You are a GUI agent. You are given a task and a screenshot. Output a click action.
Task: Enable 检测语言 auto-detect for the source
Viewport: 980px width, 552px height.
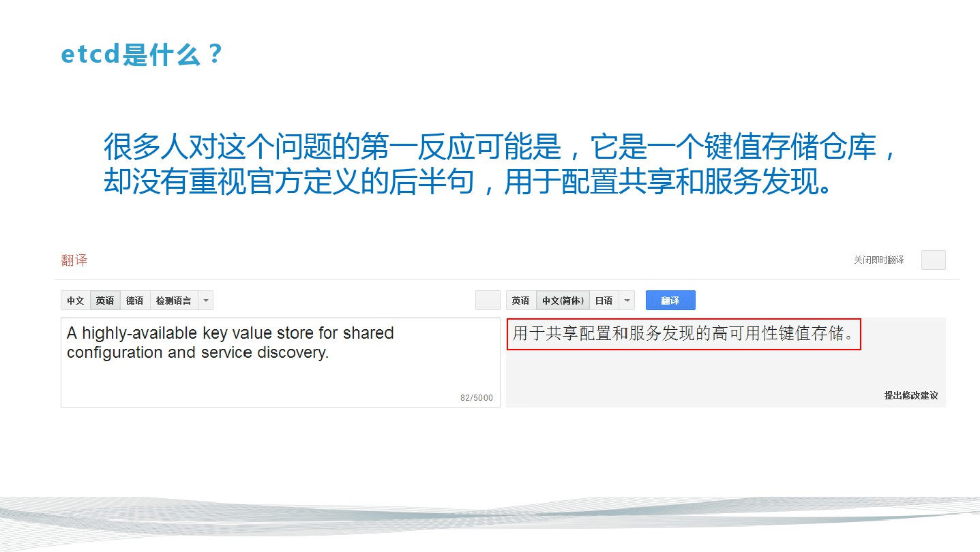(174, 301)
